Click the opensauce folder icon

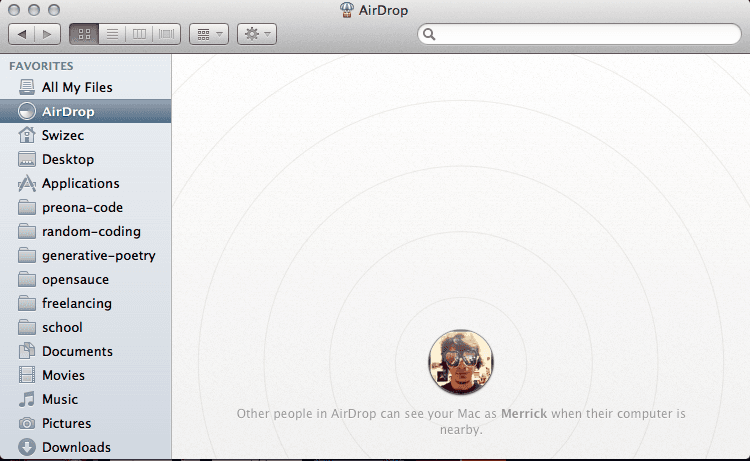tap(27, 279)
